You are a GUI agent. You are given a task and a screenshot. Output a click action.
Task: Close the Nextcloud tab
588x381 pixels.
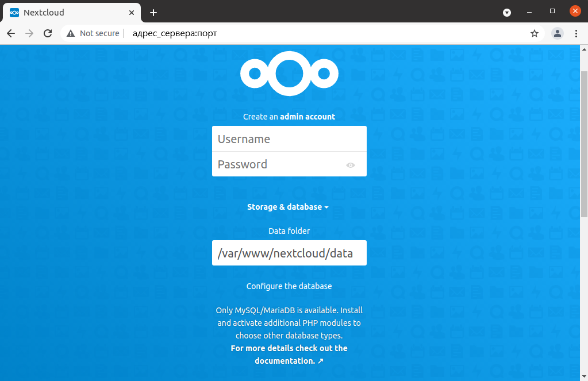click(x=132, y=12)
